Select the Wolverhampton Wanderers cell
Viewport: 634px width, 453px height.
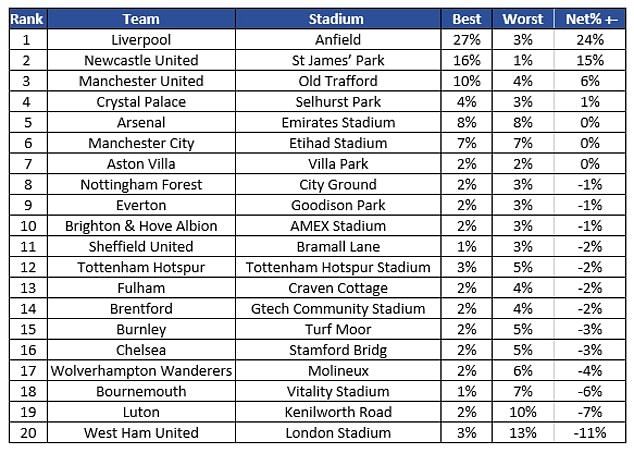click(140, 371)
